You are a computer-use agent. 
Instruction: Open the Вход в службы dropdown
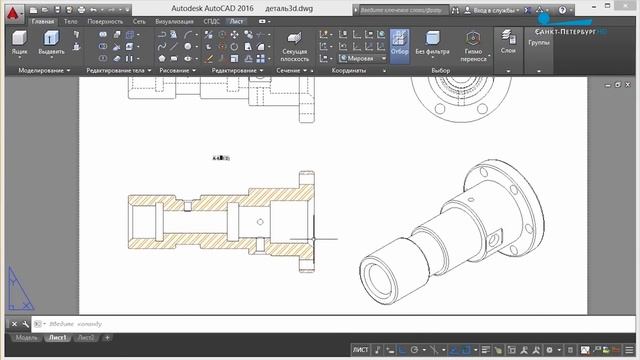pos(492,10)
